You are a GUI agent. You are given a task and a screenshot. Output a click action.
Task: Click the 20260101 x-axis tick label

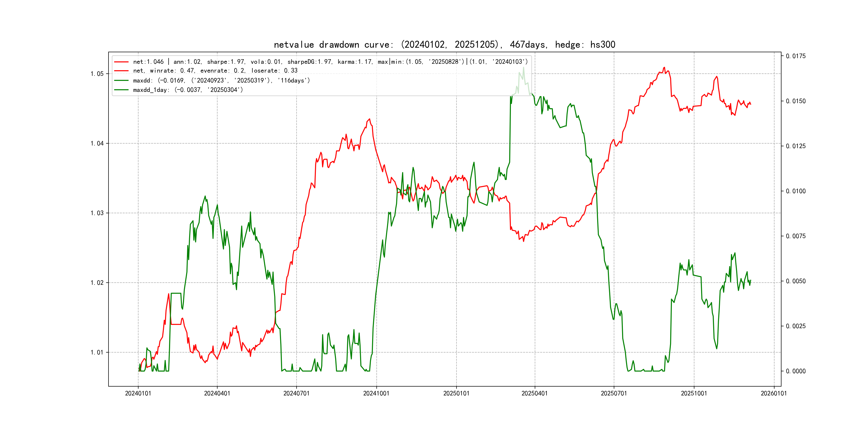(x=774, y=393)
